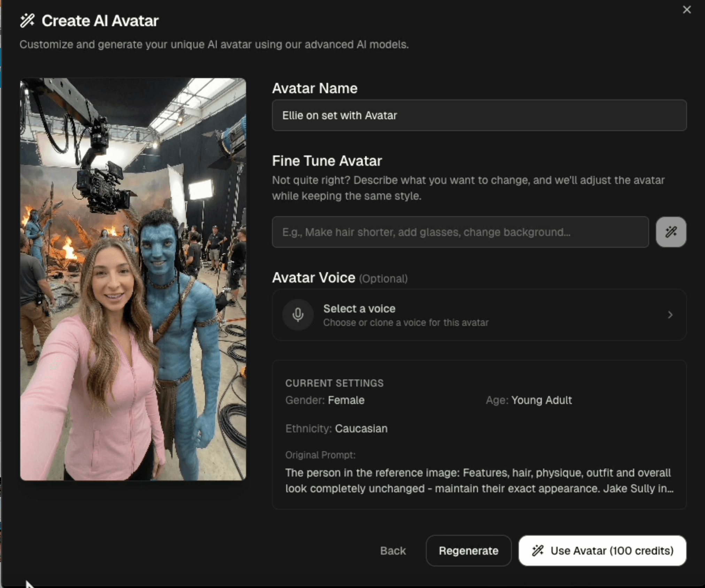705x588 pixels.
Task: Click the Choose or clone a voice subtitle
Action: (405, 323)
